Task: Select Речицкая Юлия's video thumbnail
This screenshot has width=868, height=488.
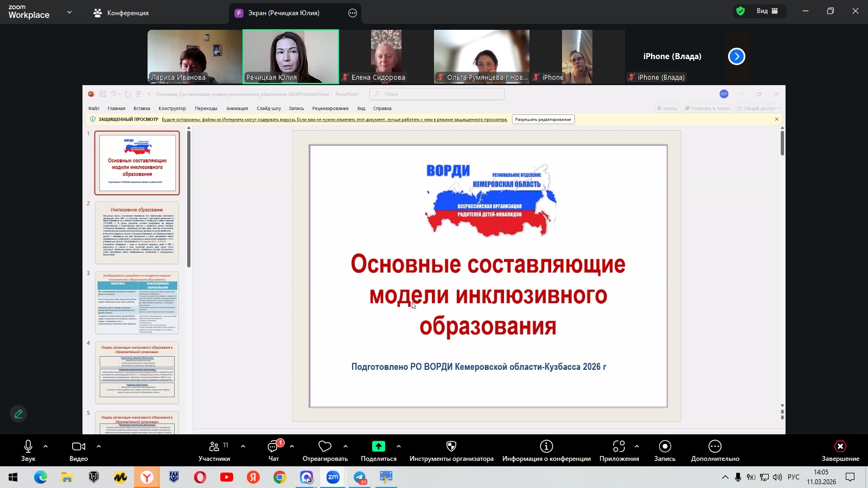Action: pos(291,56)
